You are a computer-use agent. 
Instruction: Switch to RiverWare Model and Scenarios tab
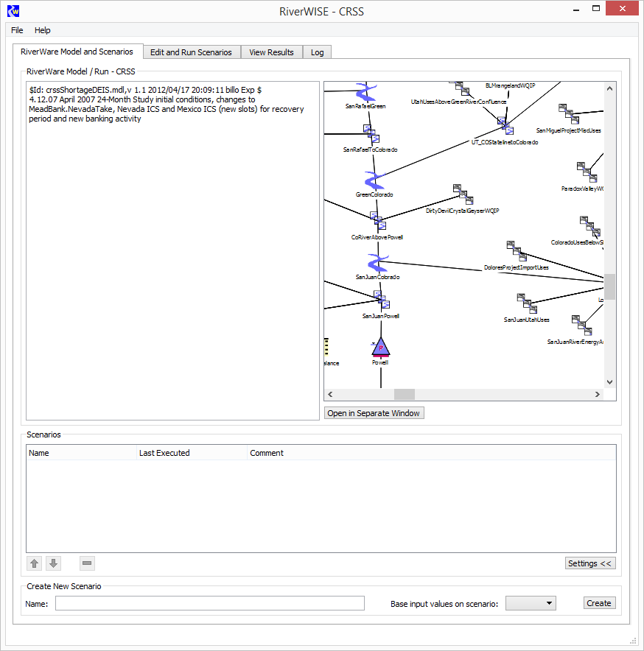coord(77,52)
